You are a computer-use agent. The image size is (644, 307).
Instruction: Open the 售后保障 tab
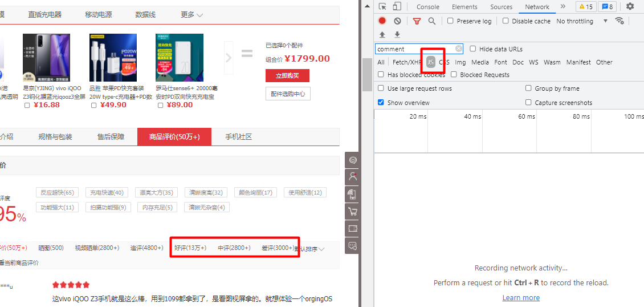[x=111, y=137]
